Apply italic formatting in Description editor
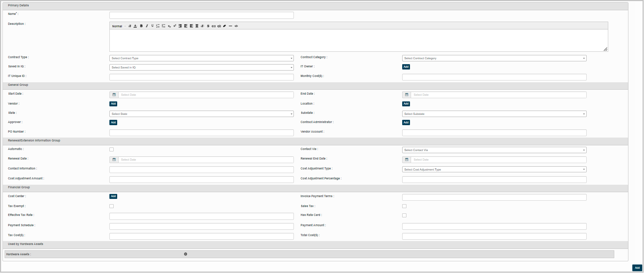 click(x=147, y=26)
